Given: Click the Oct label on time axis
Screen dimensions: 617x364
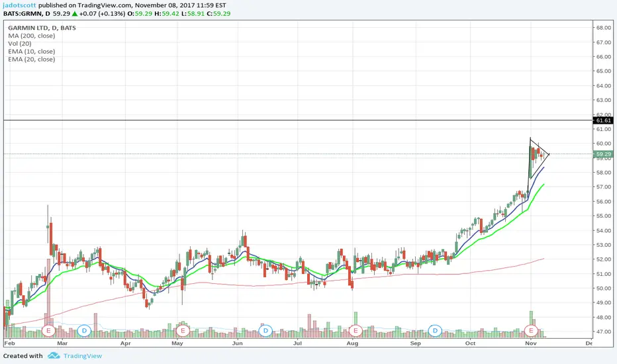Looking at the screenshot, I should (x=471, y=344).
